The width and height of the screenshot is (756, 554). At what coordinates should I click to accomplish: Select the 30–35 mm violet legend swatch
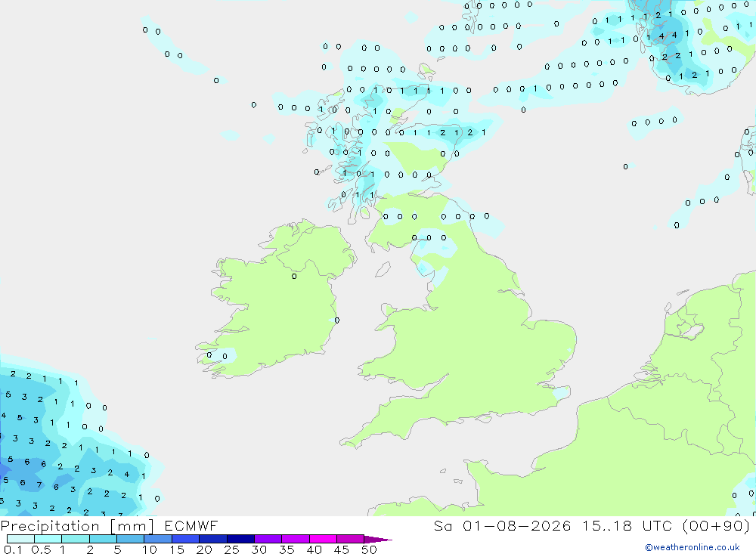coord(268,539)
